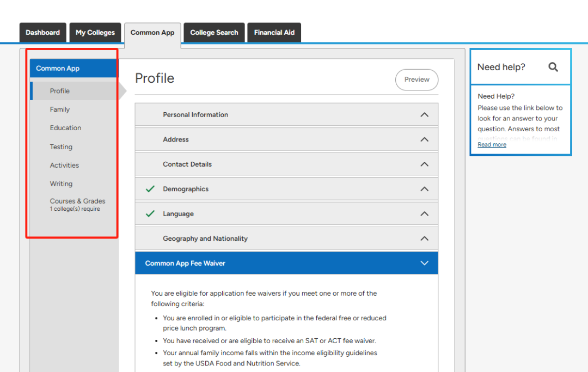
Task: Switch to the Dashboard tab
Action: [43, 33]
